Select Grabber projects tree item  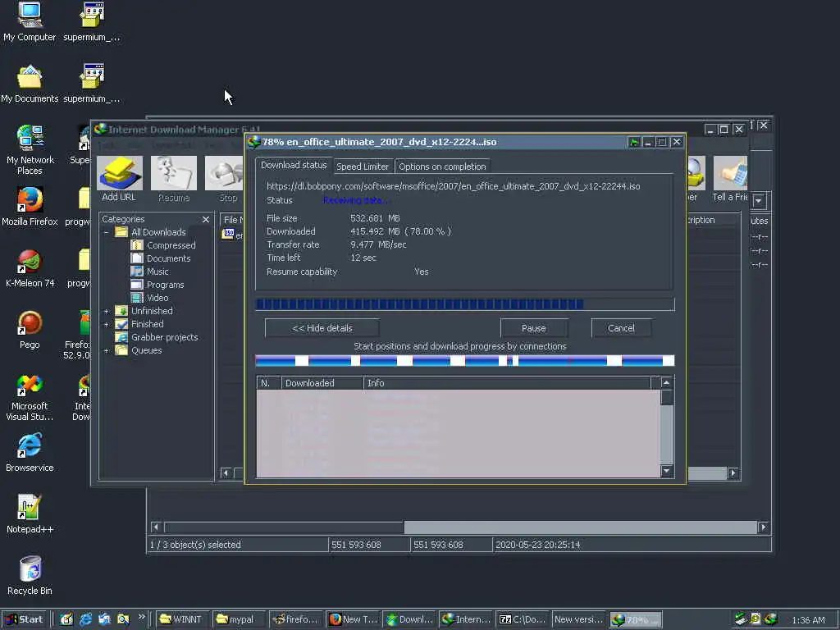pos(157,337)
